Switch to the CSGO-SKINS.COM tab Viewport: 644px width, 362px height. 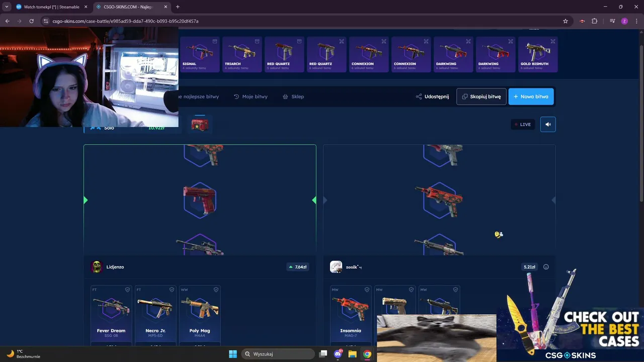tap(132, 7)
